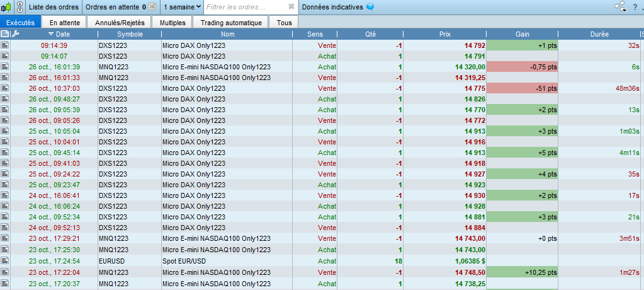Open detail icon for 26 oct. 10:37:03 order
Viewport: 644px width, 290px height.
pyautogui.click(x=5, y=88)
